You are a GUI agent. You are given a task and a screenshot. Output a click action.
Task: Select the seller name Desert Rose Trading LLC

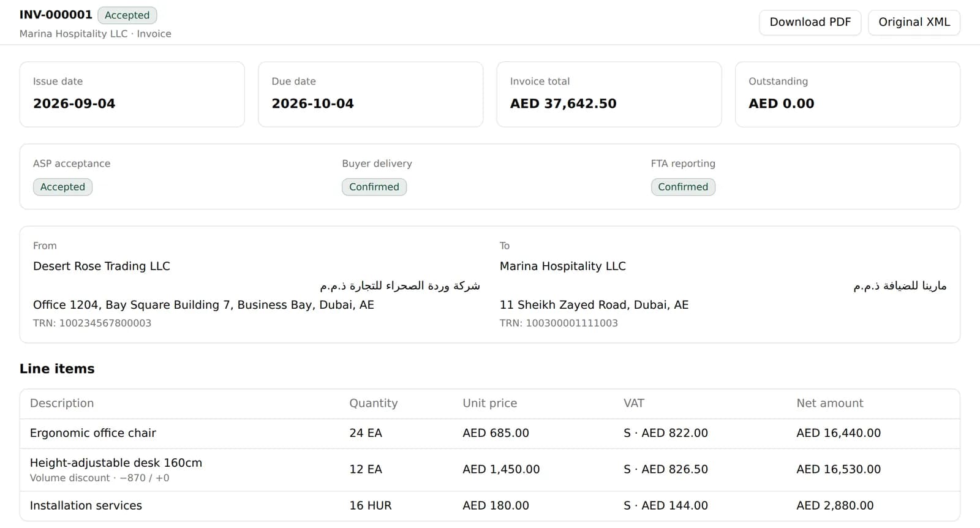click(x=102, y=266)
